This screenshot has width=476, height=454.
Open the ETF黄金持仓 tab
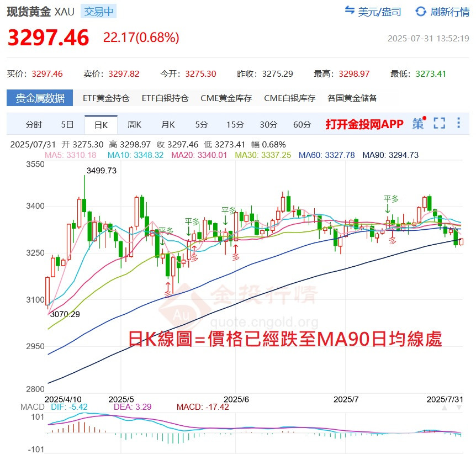[106, 98]
